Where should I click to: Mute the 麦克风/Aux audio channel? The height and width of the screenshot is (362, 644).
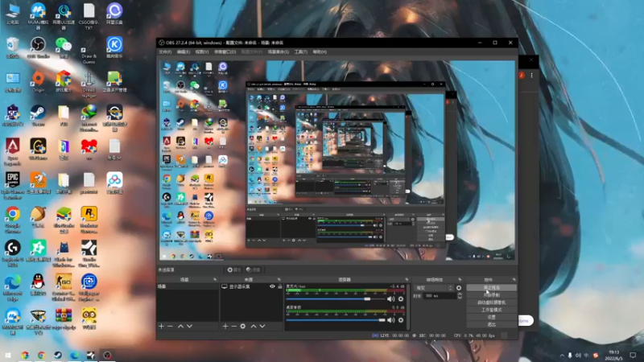[x=390, y=298]
